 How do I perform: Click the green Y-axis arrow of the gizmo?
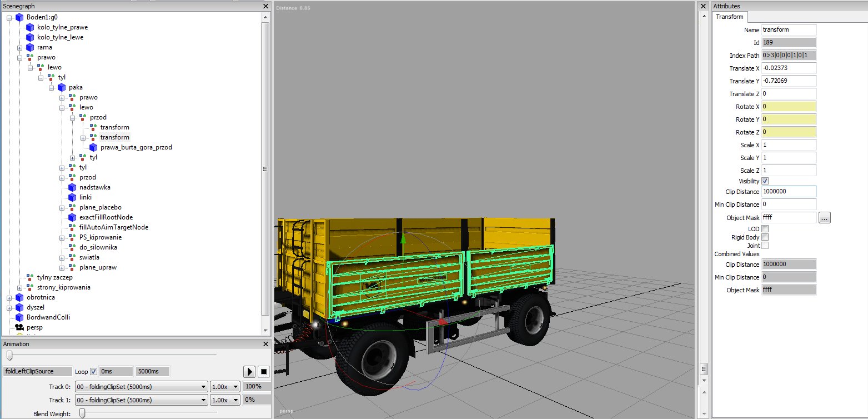[x=404, y=239]
